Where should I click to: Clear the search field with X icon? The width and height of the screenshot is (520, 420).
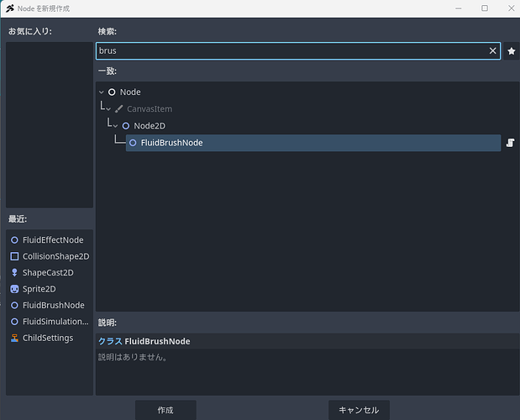(x=492, y=50)
